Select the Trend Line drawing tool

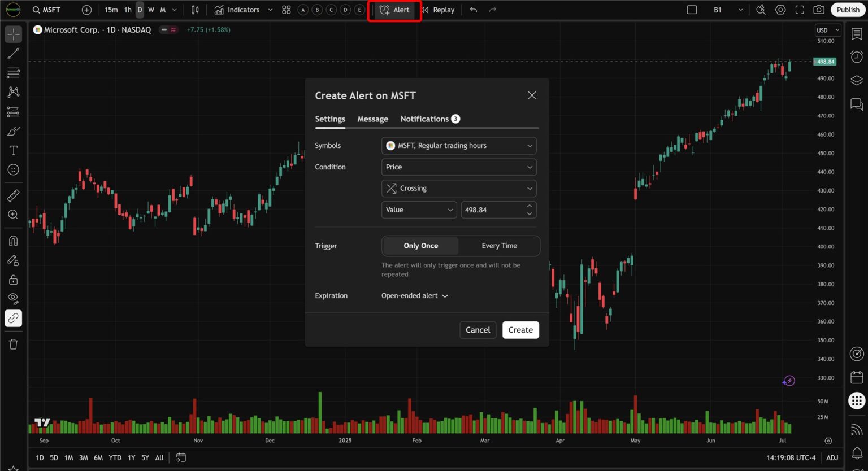point(13,54)
